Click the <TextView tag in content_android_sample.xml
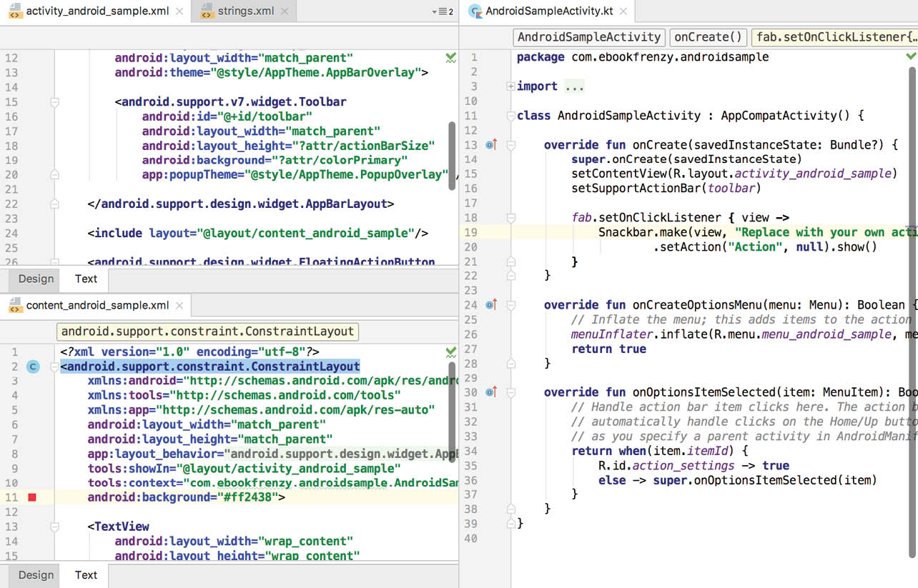 click(x=119, y=527)
